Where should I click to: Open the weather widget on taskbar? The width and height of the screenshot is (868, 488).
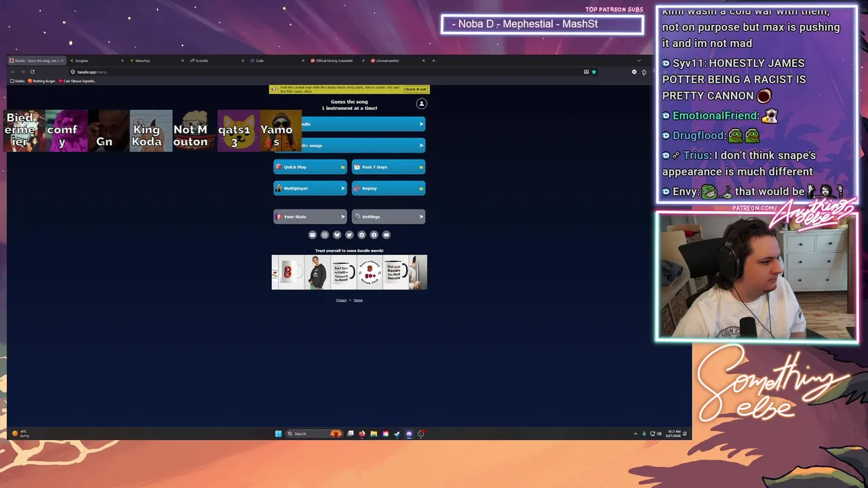tap(20, 434)
